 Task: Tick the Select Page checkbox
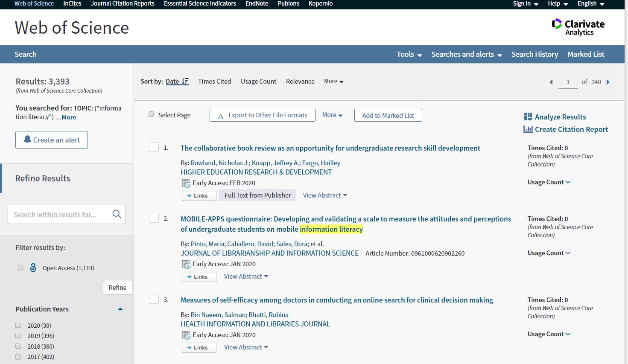(151, 114)
